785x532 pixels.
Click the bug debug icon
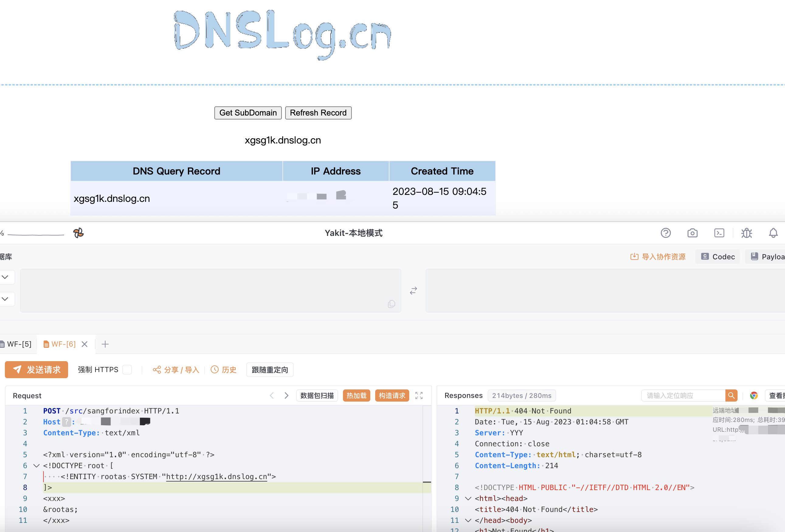pos(746,233)
